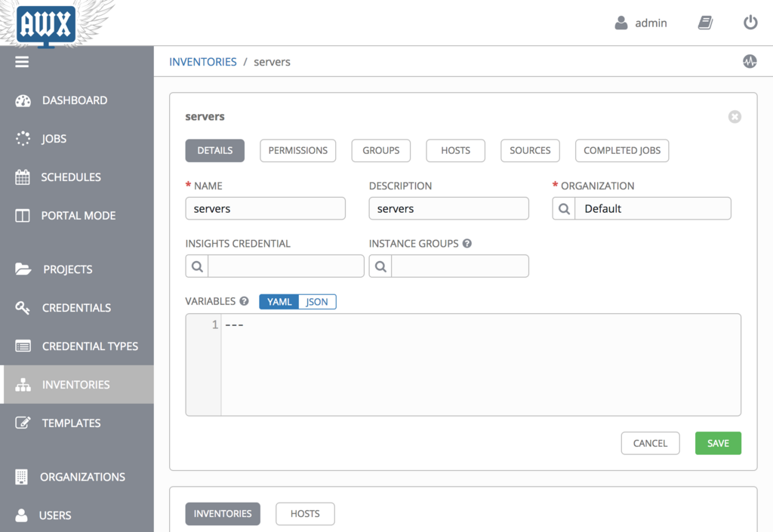Open the admin user profile
The width and height of the screenshot is (773, 532).
coord(640,23)
